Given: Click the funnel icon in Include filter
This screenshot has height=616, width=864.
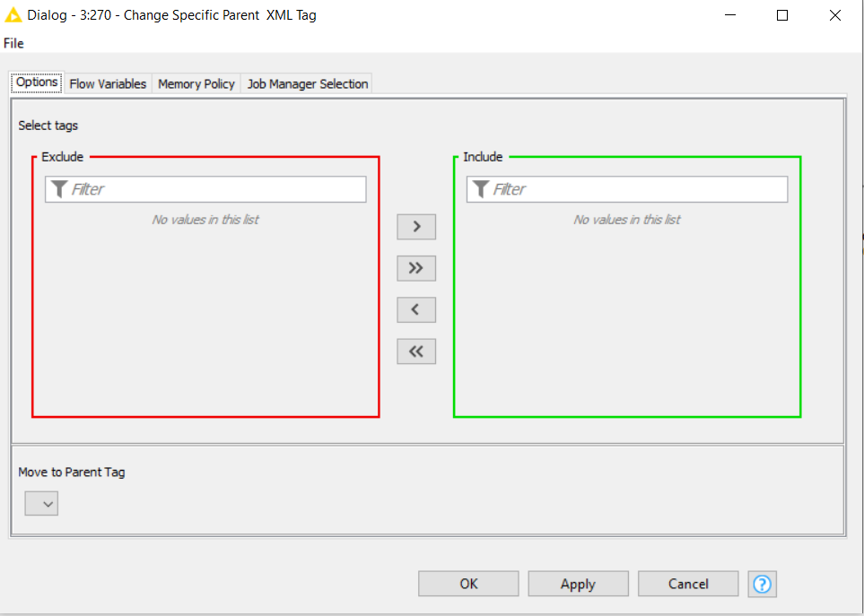Looking at the screenshot, I should tap(481, 189).
